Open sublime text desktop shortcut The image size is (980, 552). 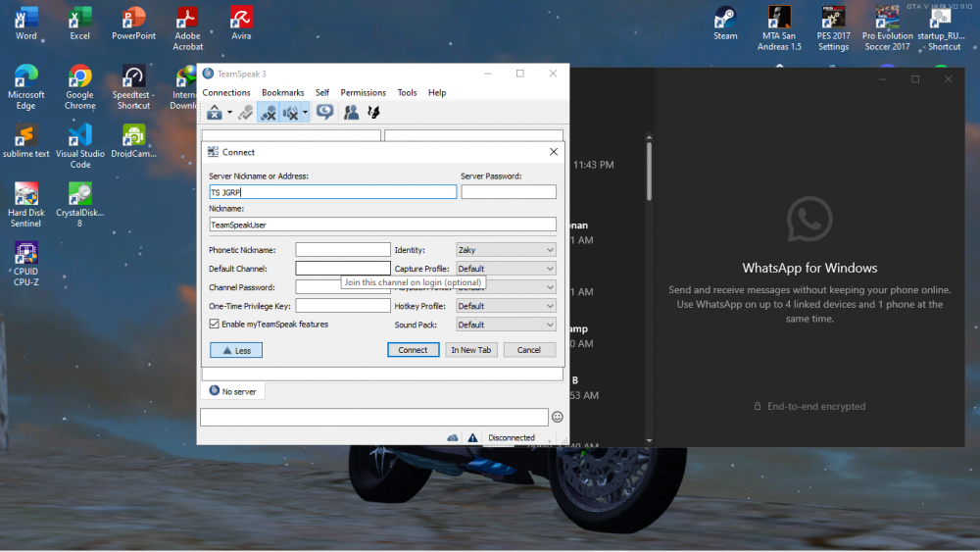[x=25, y=140]
